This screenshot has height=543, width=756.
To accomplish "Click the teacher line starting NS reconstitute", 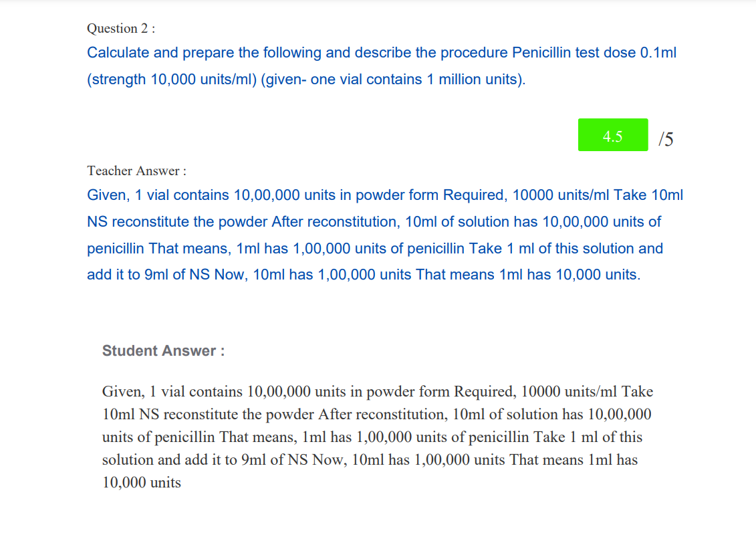I will [374, 221].
